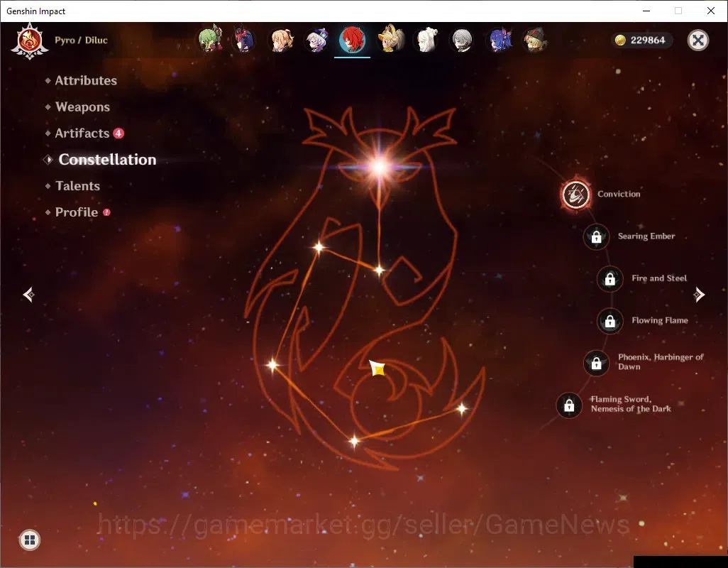The width and height of the screenshot is (728, 568).
Task: Select the red-haired Diluc portrait
Action: click(x=352, y=40)
